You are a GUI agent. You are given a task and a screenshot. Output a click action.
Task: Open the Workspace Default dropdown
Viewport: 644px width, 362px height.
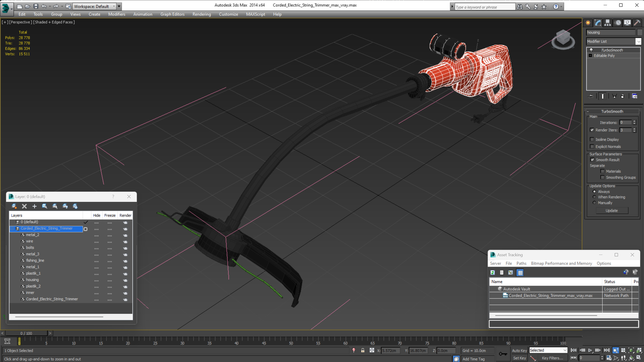[114, 6]
